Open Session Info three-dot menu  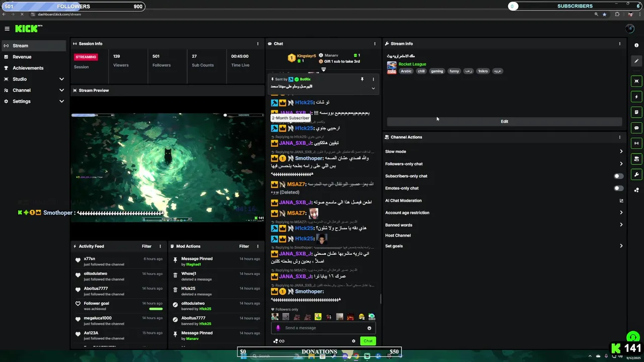258,44
